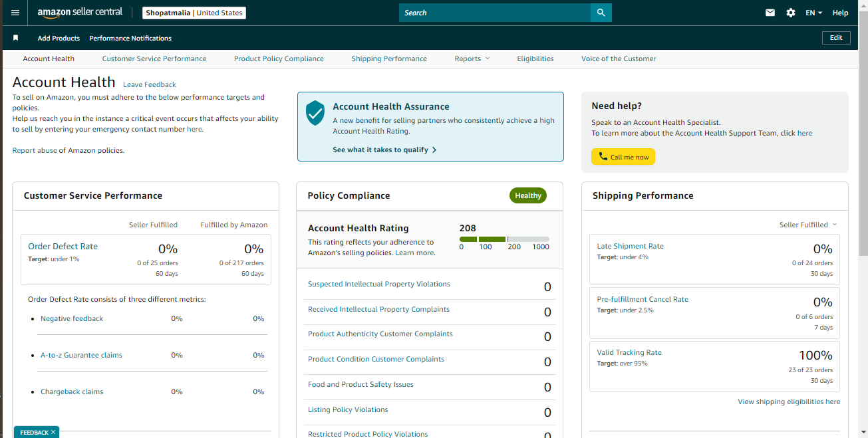Open the hamburger main menu
868x438 pixels.
[15, 13]
